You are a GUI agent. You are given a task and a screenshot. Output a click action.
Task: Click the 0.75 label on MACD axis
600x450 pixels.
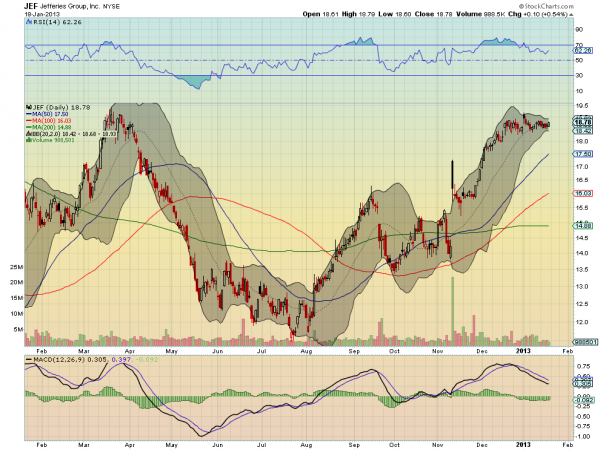click(582, 367)
